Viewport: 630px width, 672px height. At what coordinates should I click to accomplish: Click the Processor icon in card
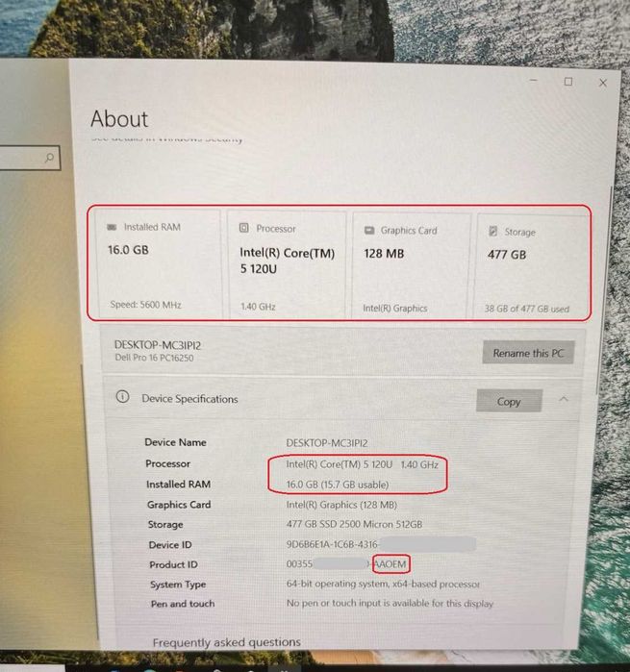(243, 228)
